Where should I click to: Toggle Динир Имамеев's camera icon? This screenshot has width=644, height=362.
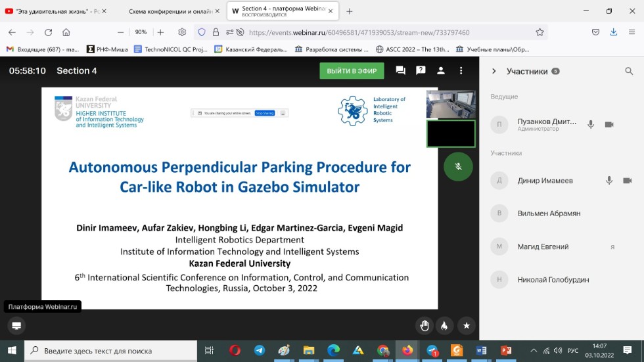point(627,181)
